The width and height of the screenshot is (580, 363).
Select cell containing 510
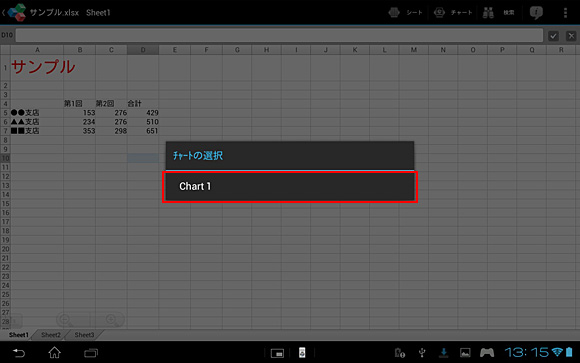pos(143,122)
